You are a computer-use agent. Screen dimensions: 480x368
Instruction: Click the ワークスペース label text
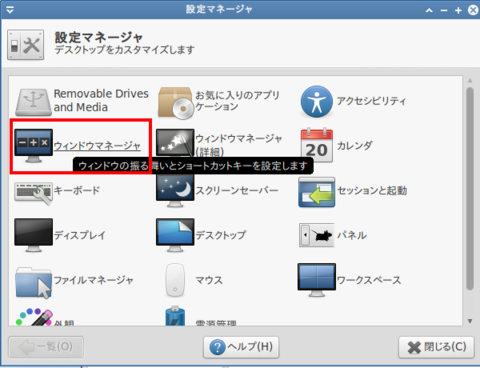369,280
